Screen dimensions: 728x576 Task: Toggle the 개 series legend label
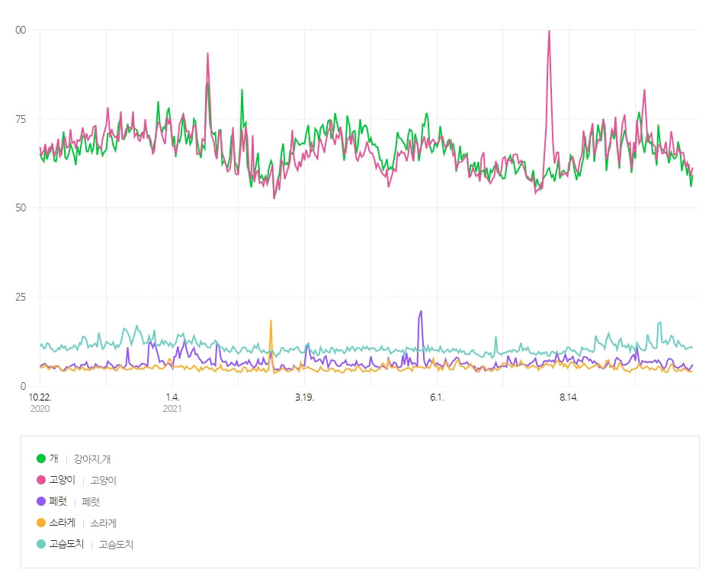pyautogui.click(x=54, y=459)
